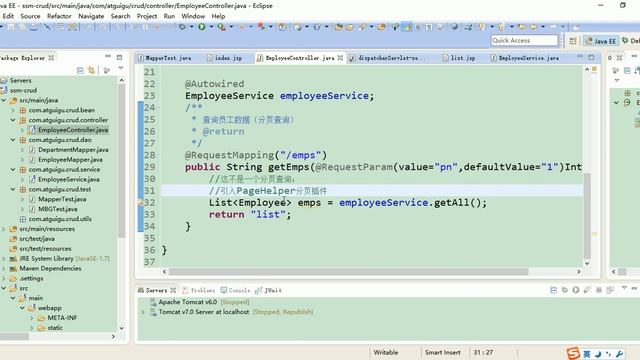Open the Navigate menu
The width and height of the screenshot is (640, 360).
click(91, 16)
